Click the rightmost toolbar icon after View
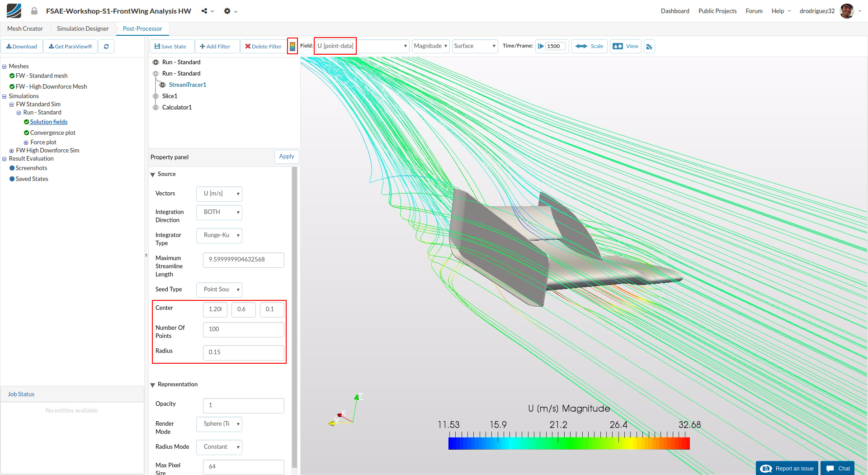Screen dimensions: 868x475 click(x=649, y=46)
